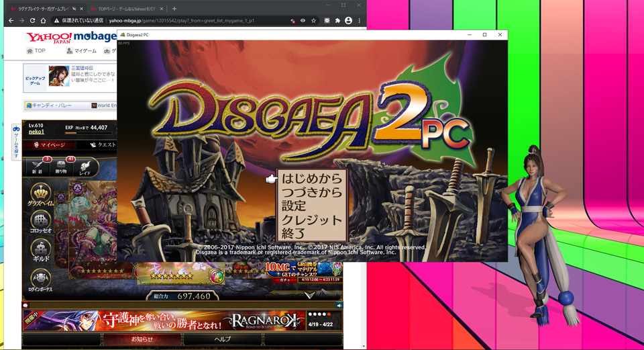Viewport: 644px width, 350px height.
Task: Select つづきから in the Disgaea menu
Action: point(312,192)
